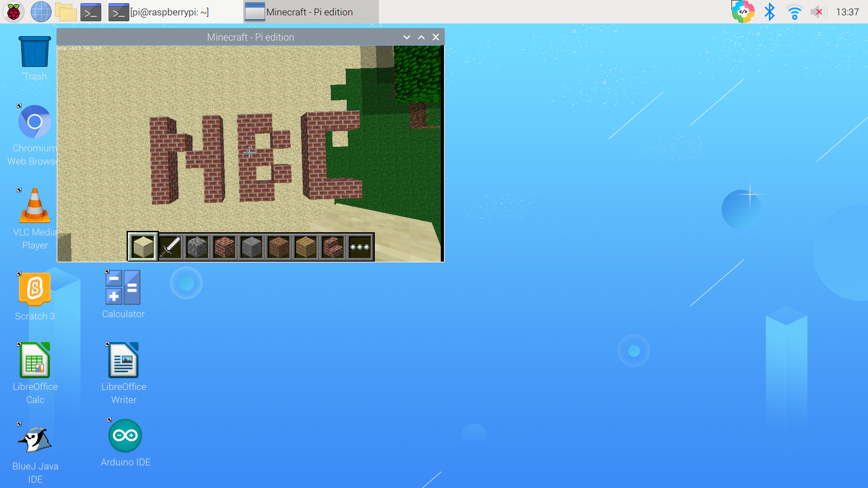
Task: Maximize the Minecraft window using the up chevron
Action: click(421, 37)
